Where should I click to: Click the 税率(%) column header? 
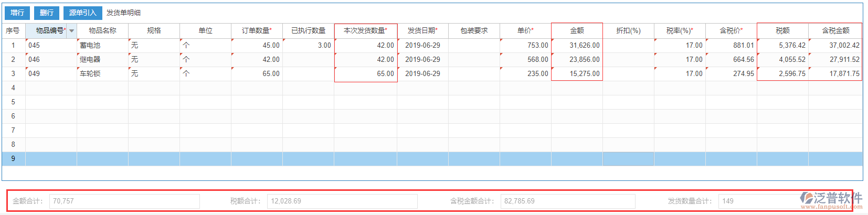point(680,31)
